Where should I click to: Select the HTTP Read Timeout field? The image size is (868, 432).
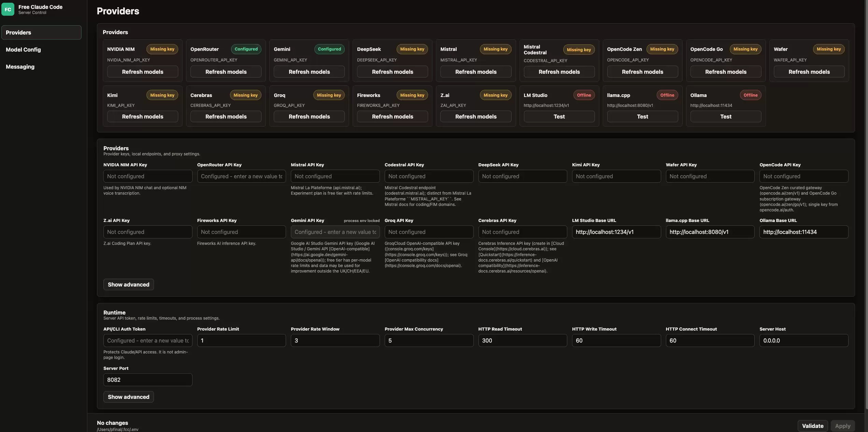(x=523, y=340)
